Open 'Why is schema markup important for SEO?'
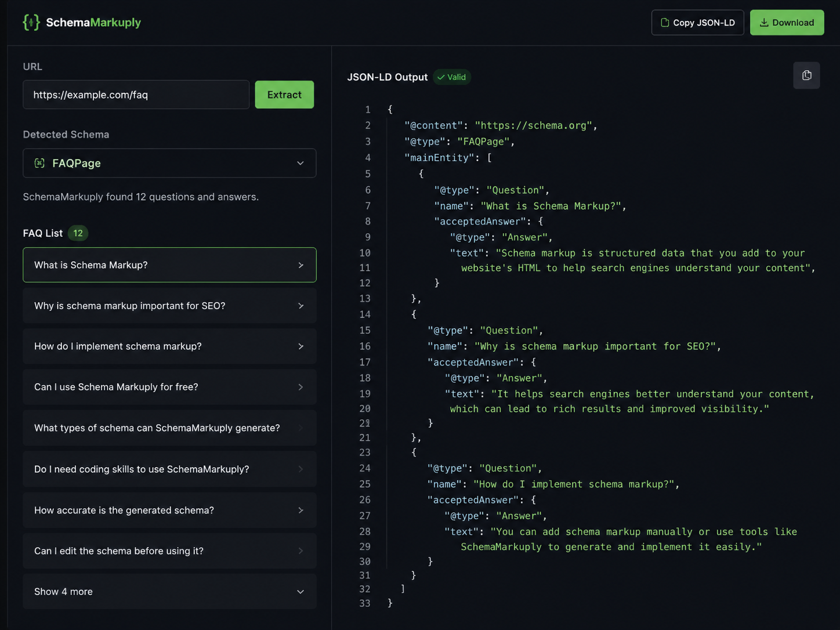The width and height of the screenshot is (840, 630). pyautogui.click(x=169, y=306)
